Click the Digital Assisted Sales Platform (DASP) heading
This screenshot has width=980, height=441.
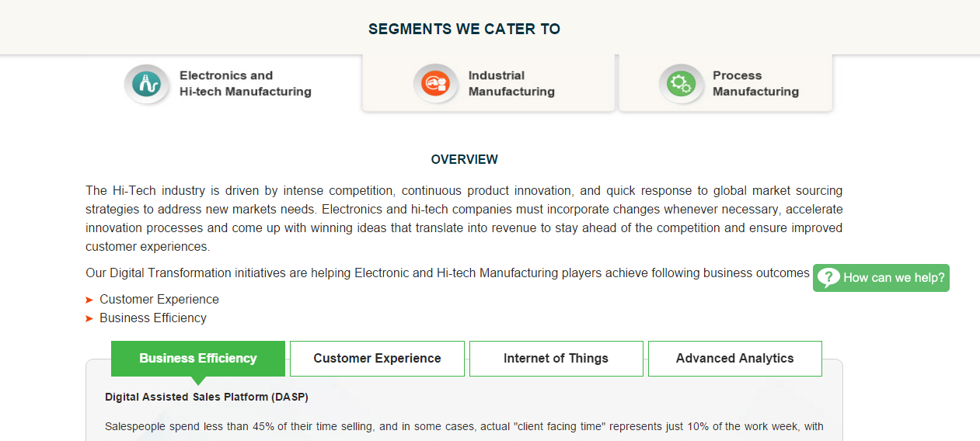click(207, 397)
